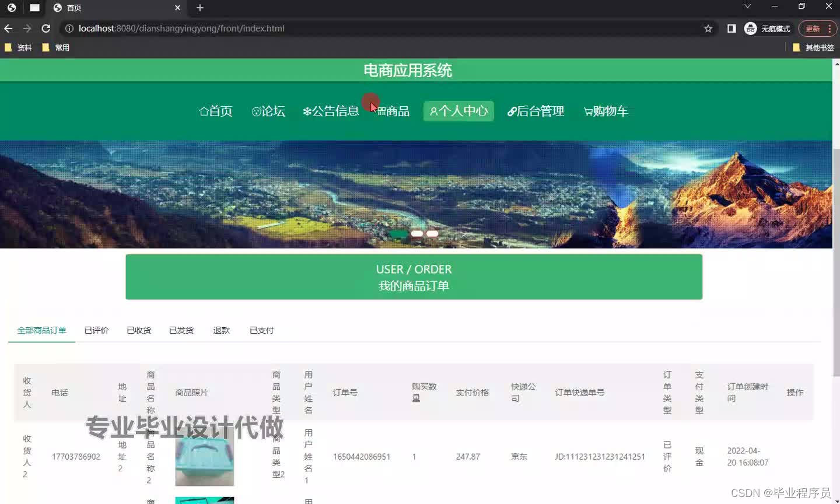Open 公告信息 announcements menu item
Viewport: 840px width, 504px height.
pyautogui.click(x=331, y=111)
